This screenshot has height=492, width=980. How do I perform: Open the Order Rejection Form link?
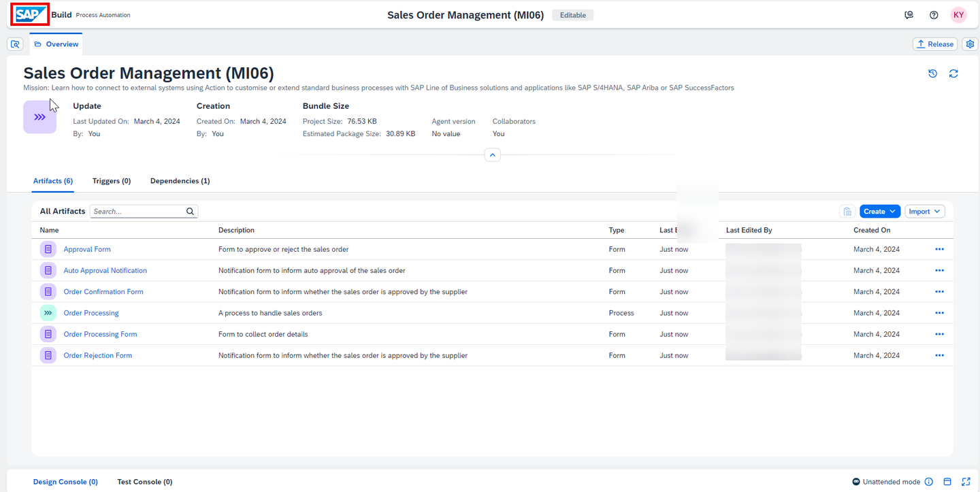tap(98, 355)
